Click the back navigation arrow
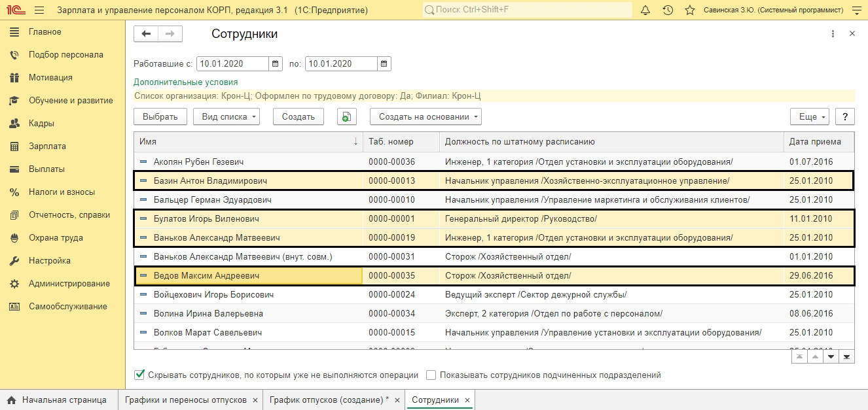868x410 pixels. (x=146, y=34)
